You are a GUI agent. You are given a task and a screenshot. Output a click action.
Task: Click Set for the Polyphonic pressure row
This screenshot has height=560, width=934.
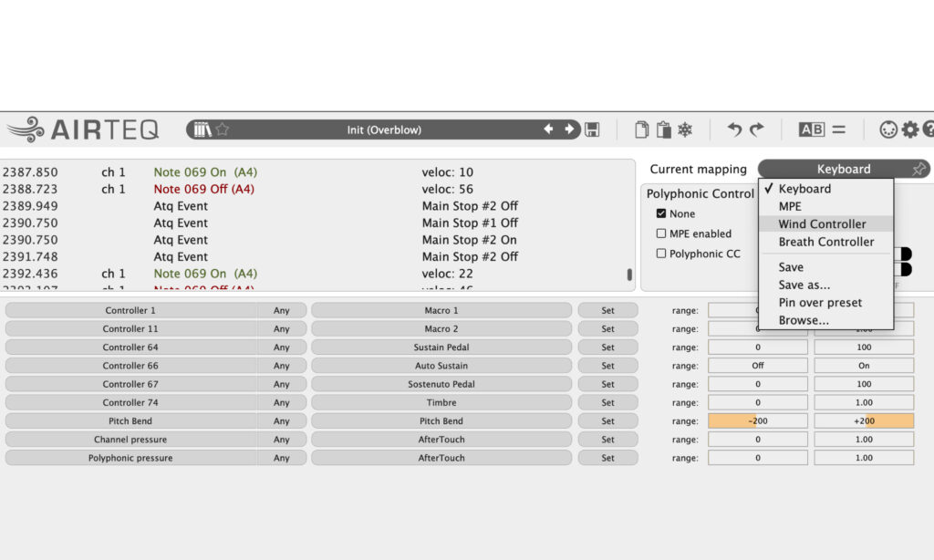click(x=607, y=458)
